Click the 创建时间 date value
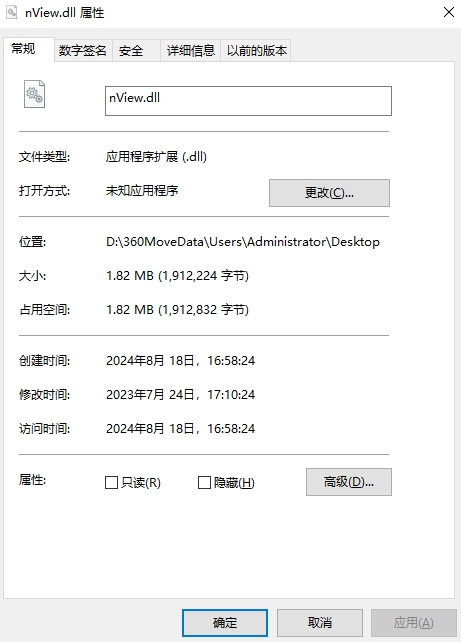461x642 pixels. pos(181,361)
